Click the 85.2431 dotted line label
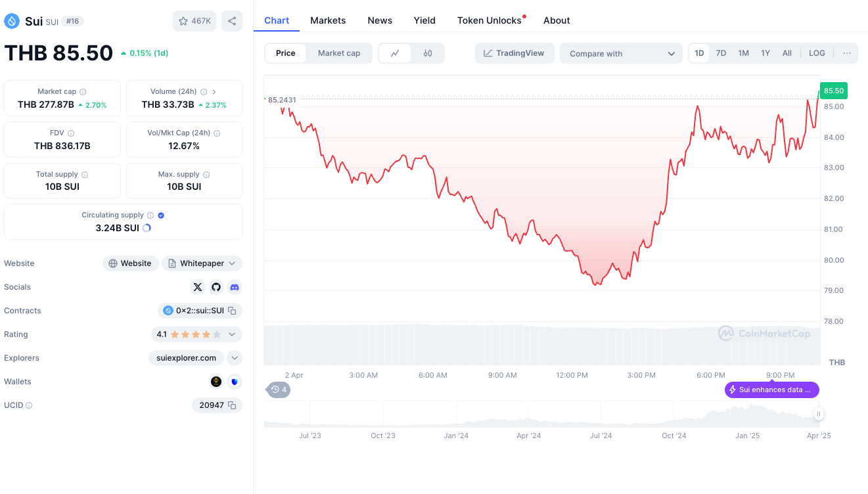This screenshot has height=494, width=868. (x=282, y=100)
